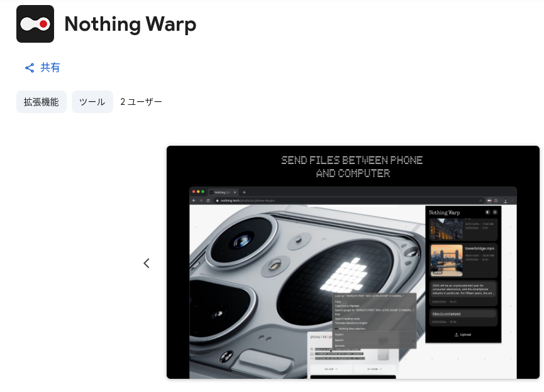Expand the Speech submenu arrow
This screenshot has width=544, height=392.
click(413, 340)
